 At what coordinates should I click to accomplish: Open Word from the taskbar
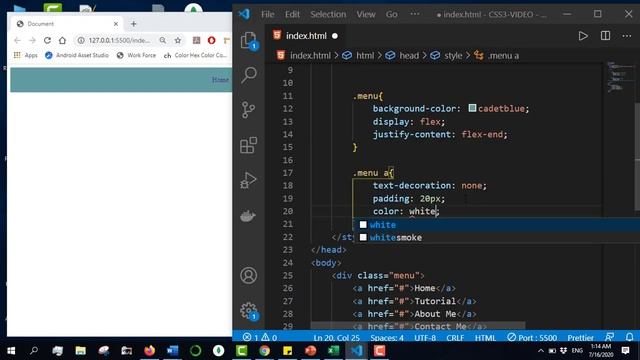(x=172, y=351)
